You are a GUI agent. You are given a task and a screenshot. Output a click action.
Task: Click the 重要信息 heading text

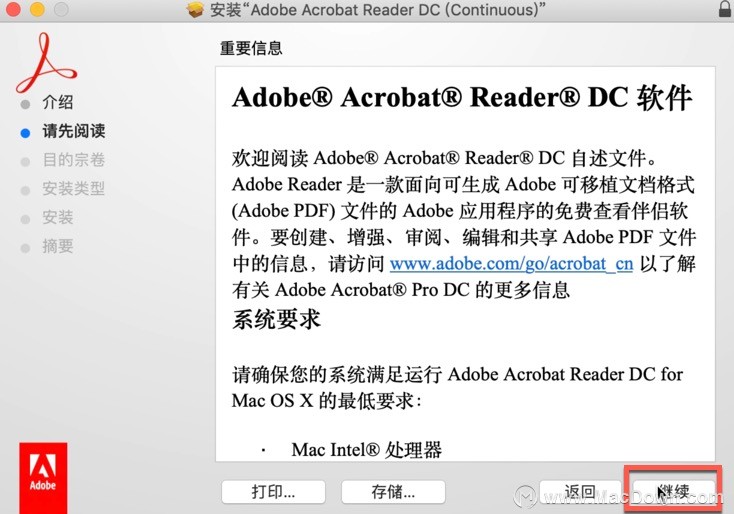251,48
